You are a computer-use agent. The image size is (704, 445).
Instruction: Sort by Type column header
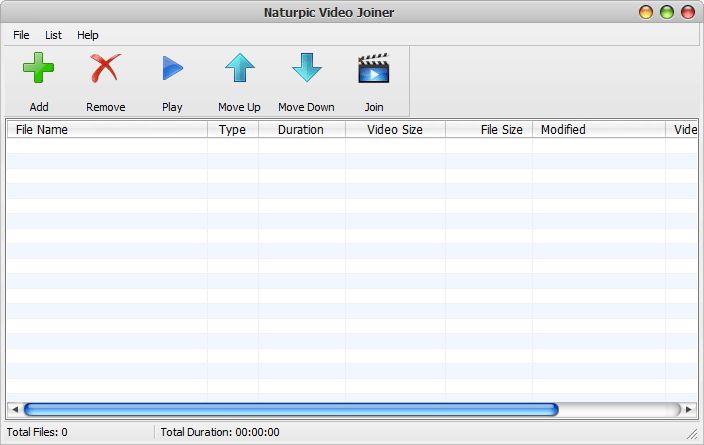(233, 130)
